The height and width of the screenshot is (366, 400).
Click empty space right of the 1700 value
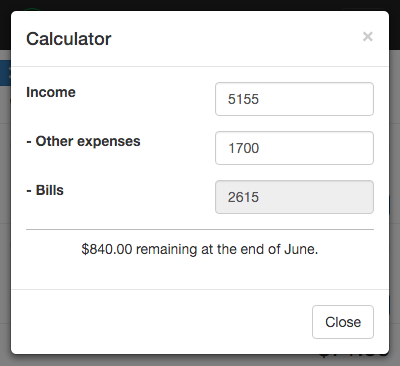pos(315,148)
